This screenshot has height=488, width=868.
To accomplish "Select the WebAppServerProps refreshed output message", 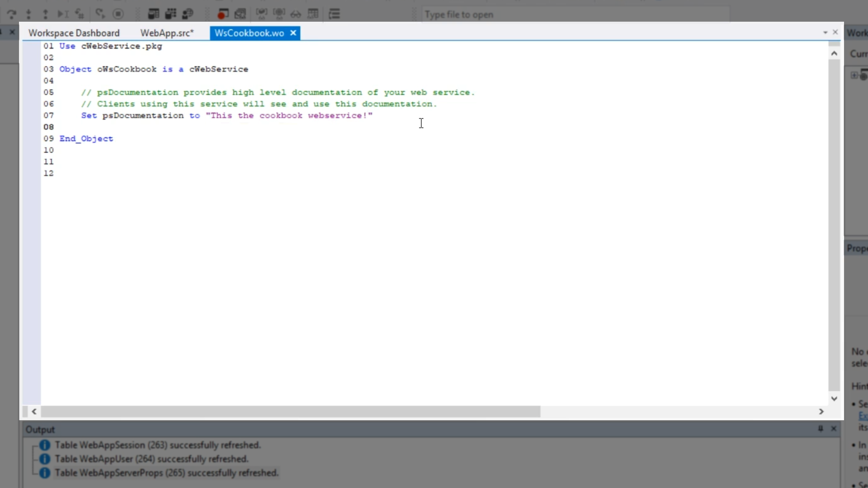I will (x=166, y=473).
